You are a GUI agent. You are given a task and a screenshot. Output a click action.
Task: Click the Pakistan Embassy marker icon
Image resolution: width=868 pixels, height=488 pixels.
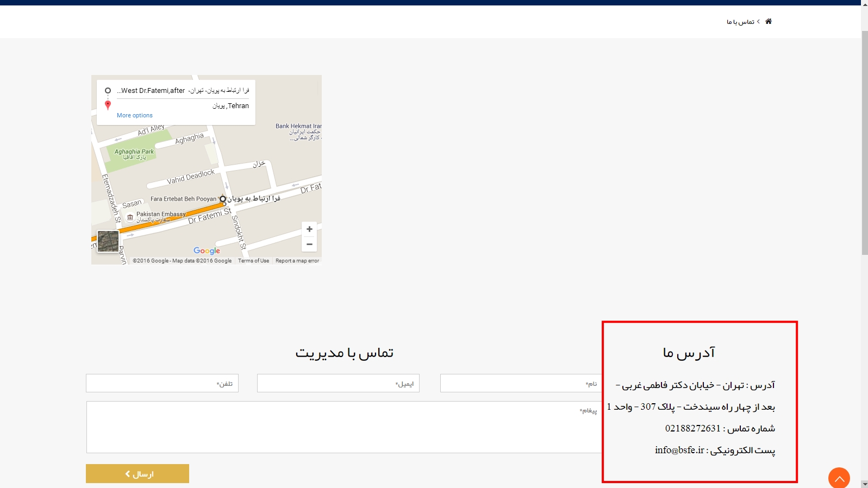pyautogui.click(x=130, y=217)
